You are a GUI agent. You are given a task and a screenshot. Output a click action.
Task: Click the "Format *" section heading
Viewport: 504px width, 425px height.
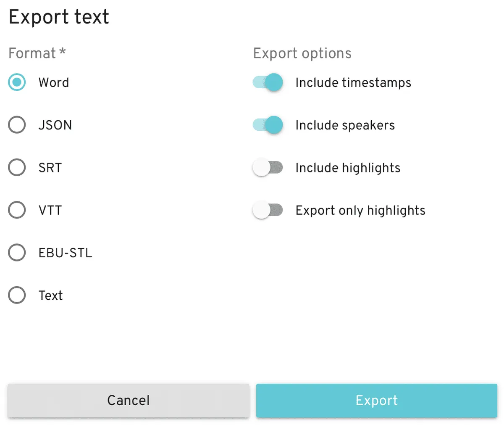click(37, 53)
